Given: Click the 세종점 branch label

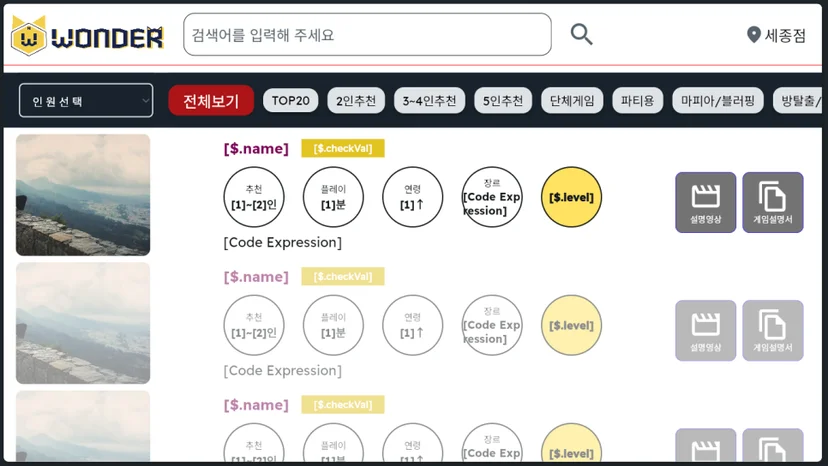Looking at the screenshot, I should (785, 35).
